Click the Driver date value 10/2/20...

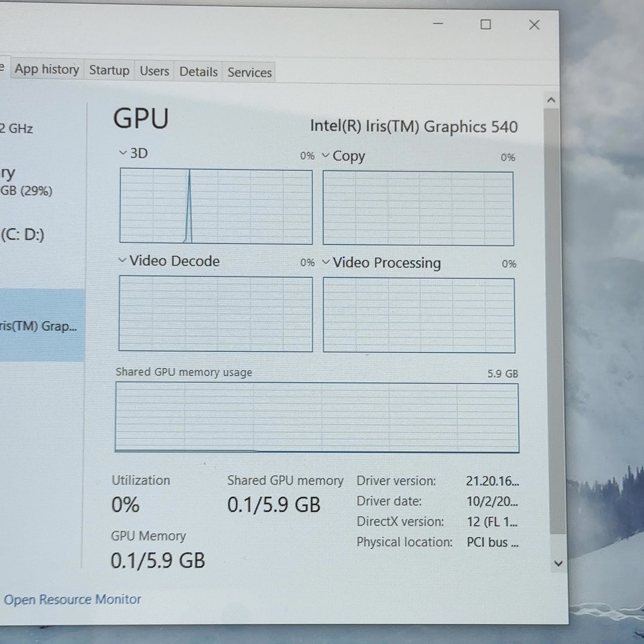[x=492, y=502]
